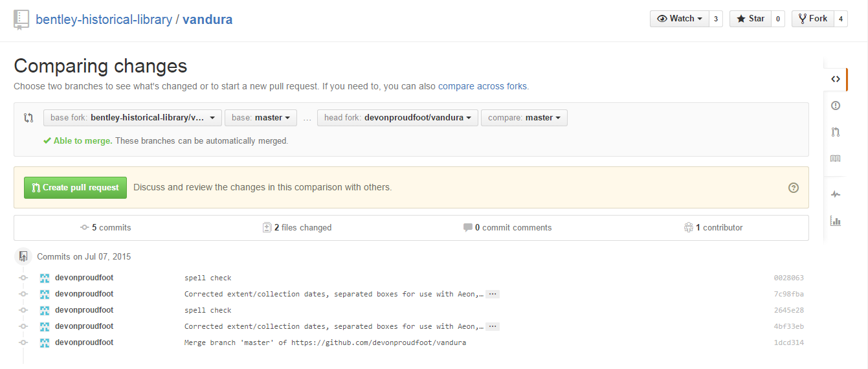Click devonproudfoot author on commit 2645e28
Viewport: 868px width, 369px height.
pyautogui.click(x=84, y=310)
